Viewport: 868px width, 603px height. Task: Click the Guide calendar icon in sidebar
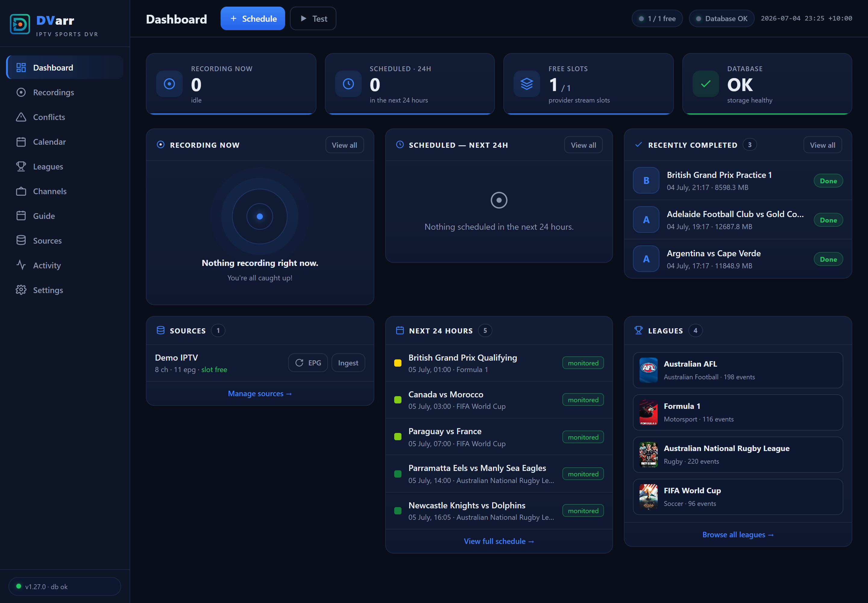tap(21, 216)
